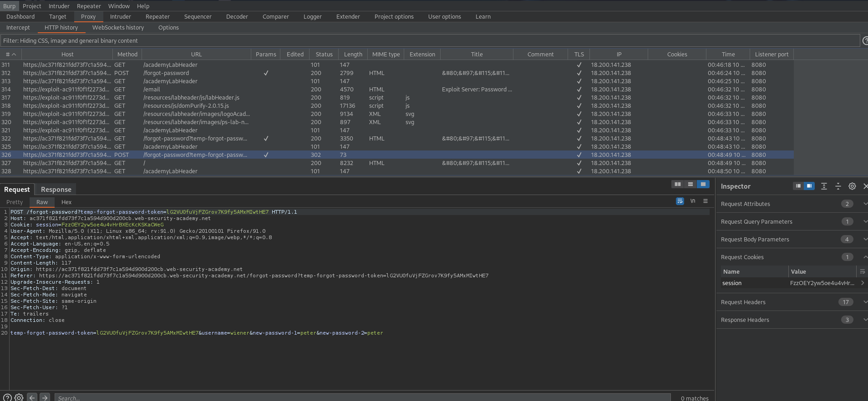868x401 pixels.
Task: Switch to the Response tab
Action: (56, 190)
